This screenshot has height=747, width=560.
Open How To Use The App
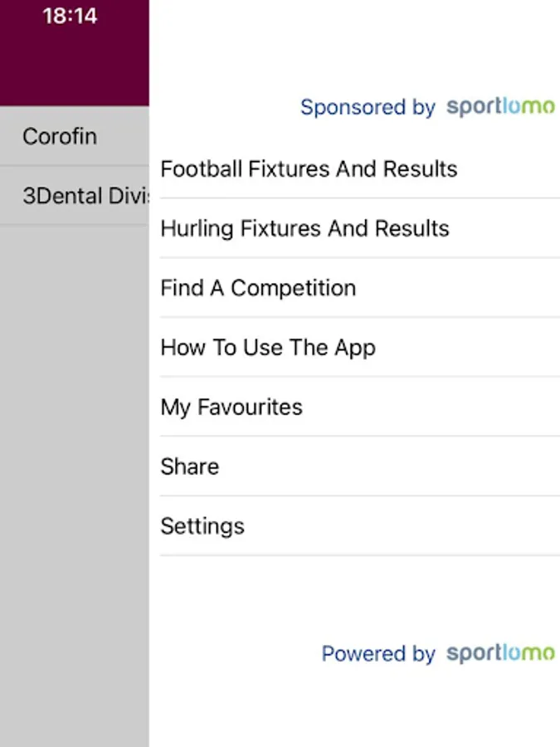(268, 348)
